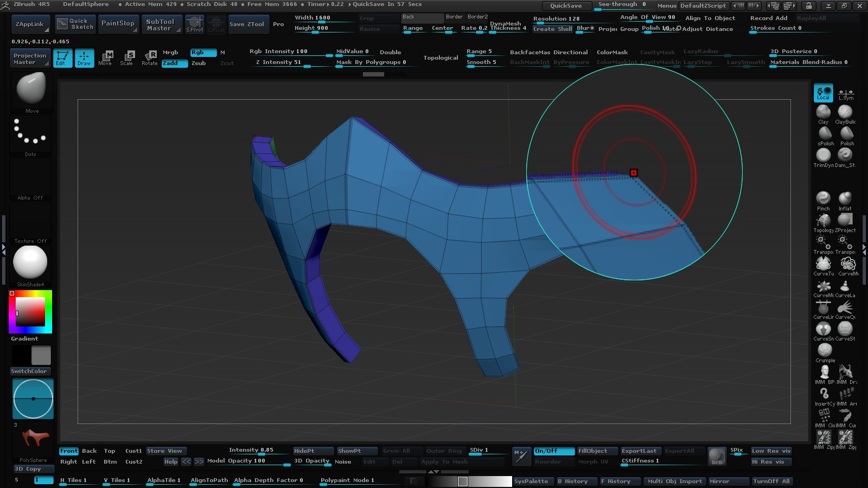Pick the Inflat brush
Screen dimensions: 868x488
click(x=845, y=198)
